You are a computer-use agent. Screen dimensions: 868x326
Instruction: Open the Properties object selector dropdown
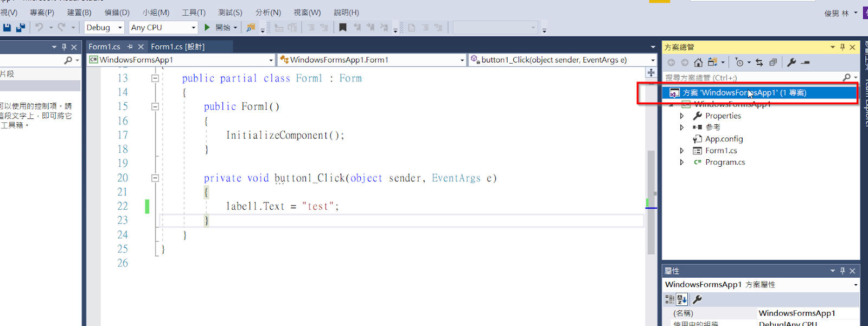click(856, 285)
